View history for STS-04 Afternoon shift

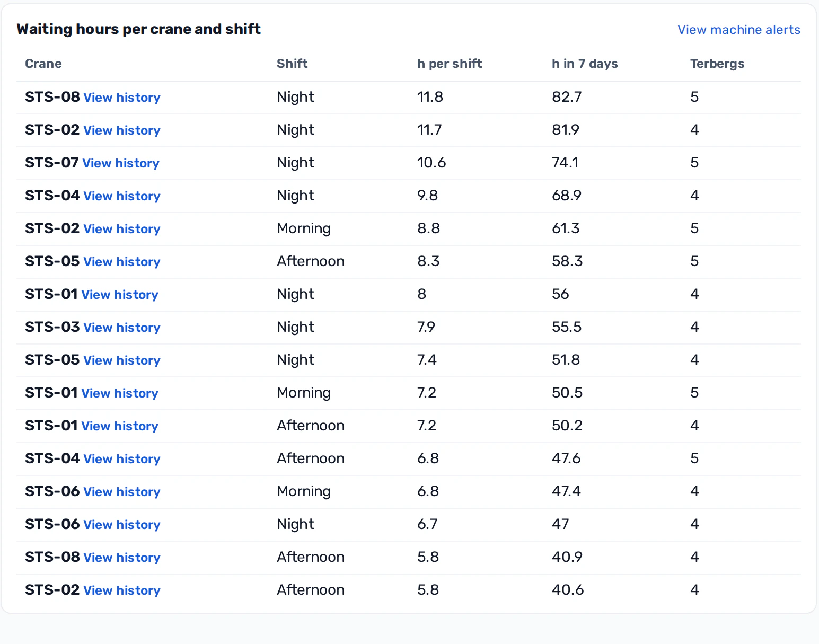(x=122, y=459)
